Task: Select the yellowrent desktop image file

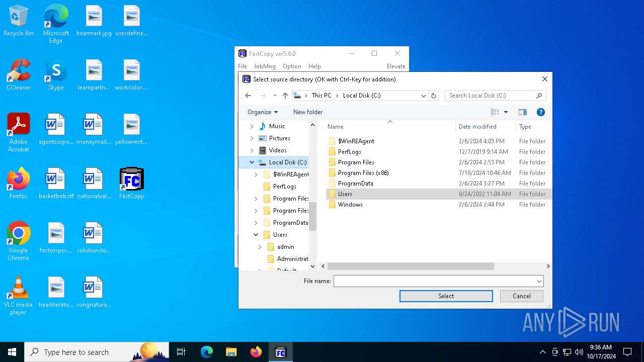Action: (x=131, y=130)
